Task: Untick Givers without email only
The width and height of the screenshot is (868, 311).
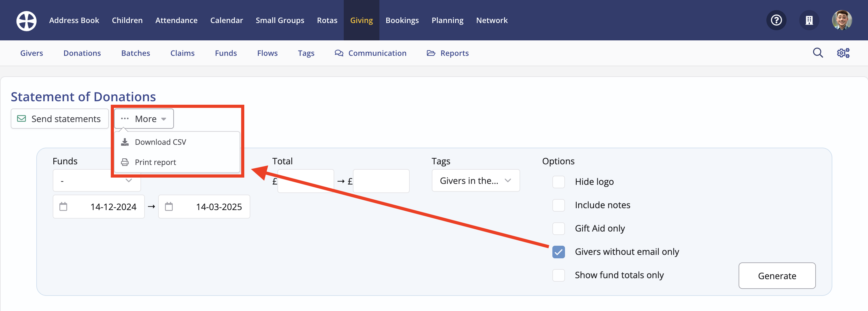Action: tap(558, 252)
